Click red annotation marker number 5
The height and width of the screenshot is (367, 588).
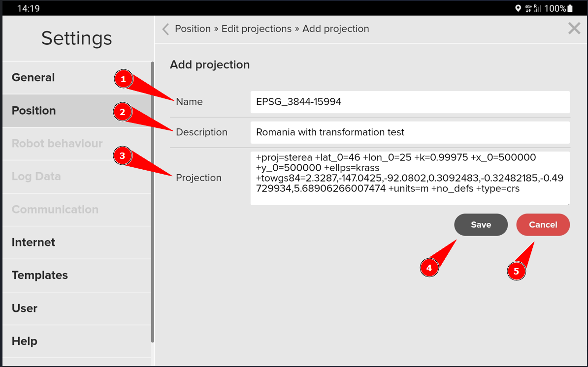[516, 271]
